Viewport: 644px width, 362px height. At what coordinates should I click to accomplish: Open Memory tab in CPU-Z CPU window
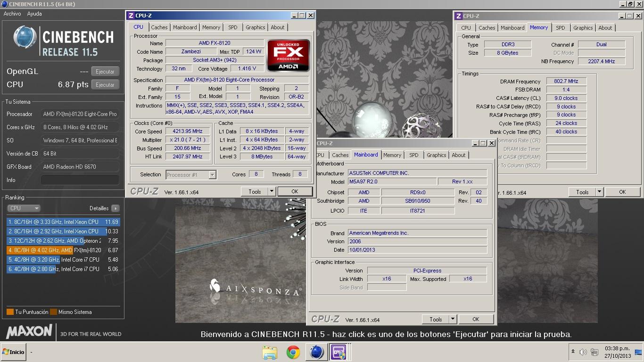(x=211, y=27)
